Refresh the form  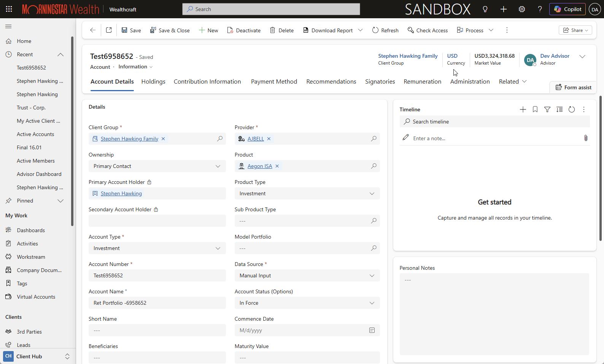tap(385, 30)
